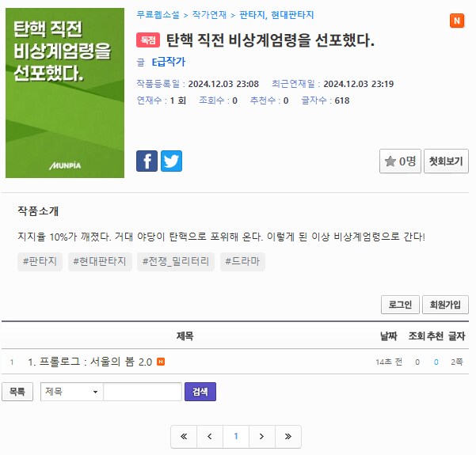This screenshot has height=455, width=476.
Task: Click the 회원가입 button
Action: [x=445, y=305]
